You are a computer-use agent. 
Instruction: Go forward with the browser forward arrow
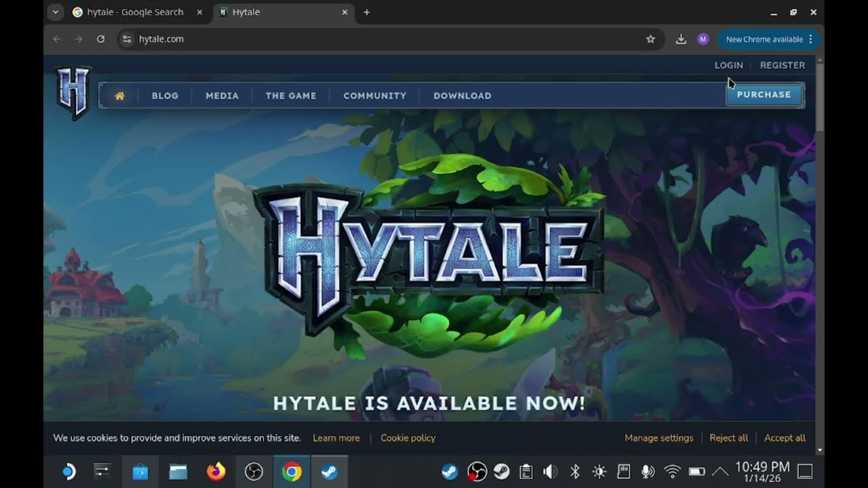[x=79, y=39]
